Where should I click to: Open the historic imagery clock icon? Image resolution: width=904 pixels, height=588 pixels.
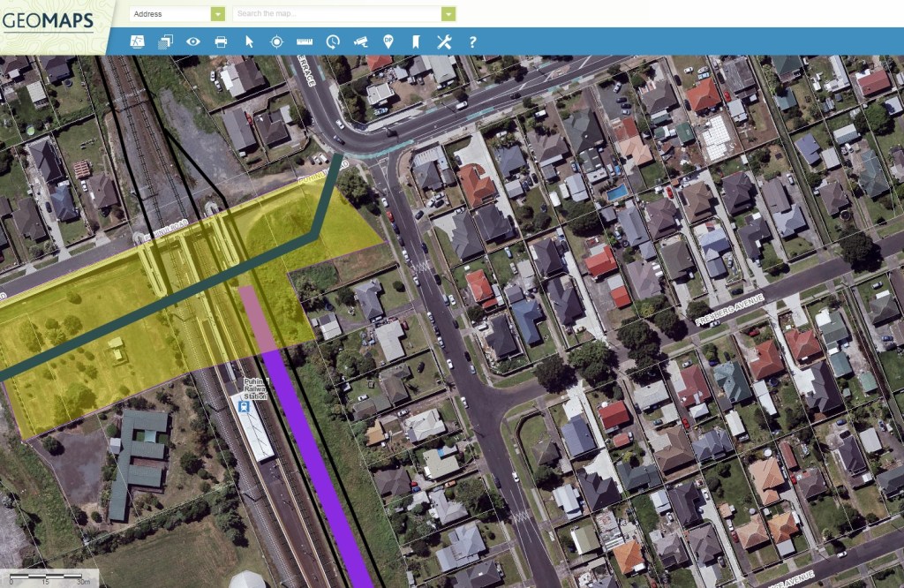coord(333,41)
